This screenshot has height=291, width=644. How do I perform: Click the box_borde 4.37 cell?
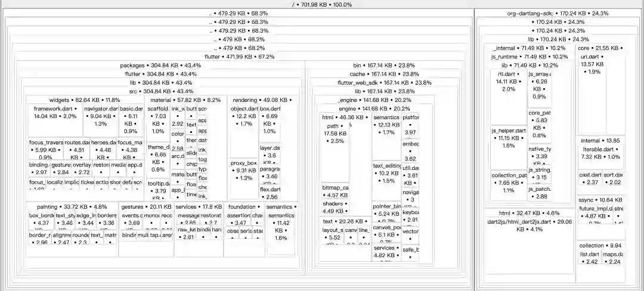point(41,219)
